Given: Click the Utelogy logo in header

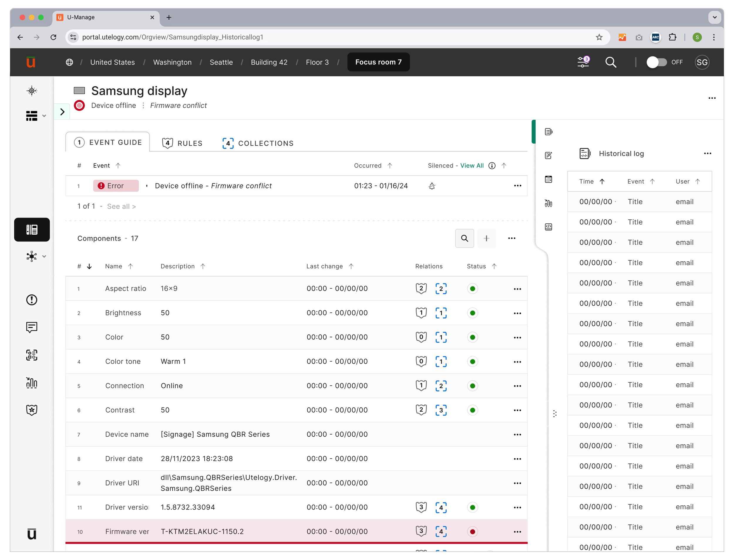Looking at the screenshot, I should tap(31, 62).
